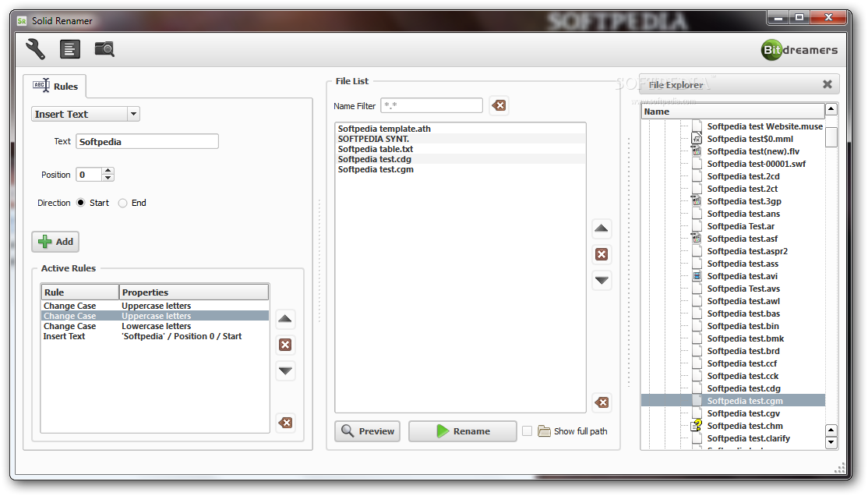Decrease Position value with down arrow
The width and height of the screenshot is (868, 496).
click(108, 178)
